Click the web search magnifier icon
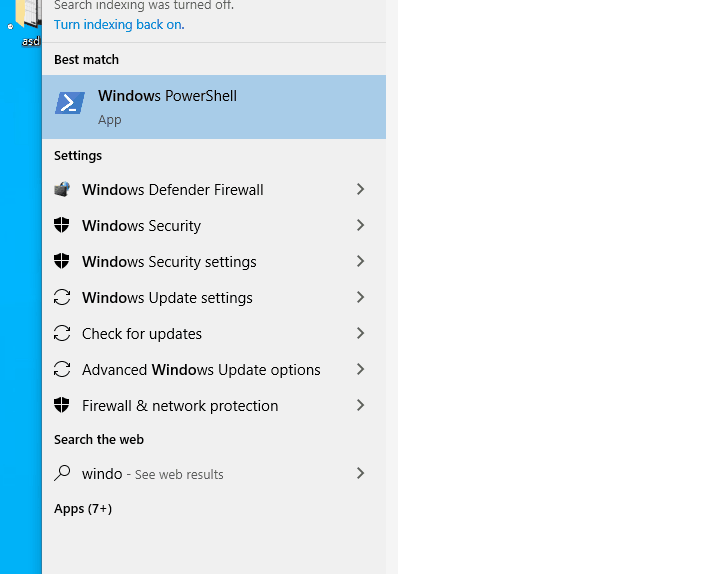This screenshot has width=708, height=574. [x=62, y=473]
